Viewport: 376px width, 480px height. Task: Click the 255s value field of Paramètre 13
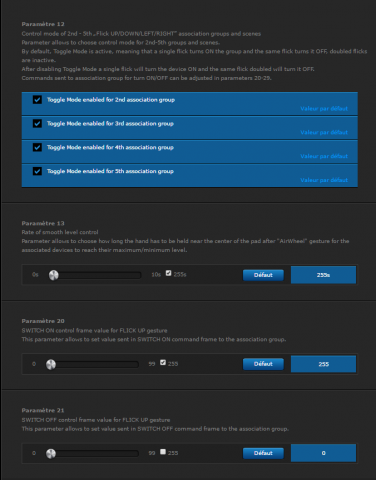[x=323, y=275]
